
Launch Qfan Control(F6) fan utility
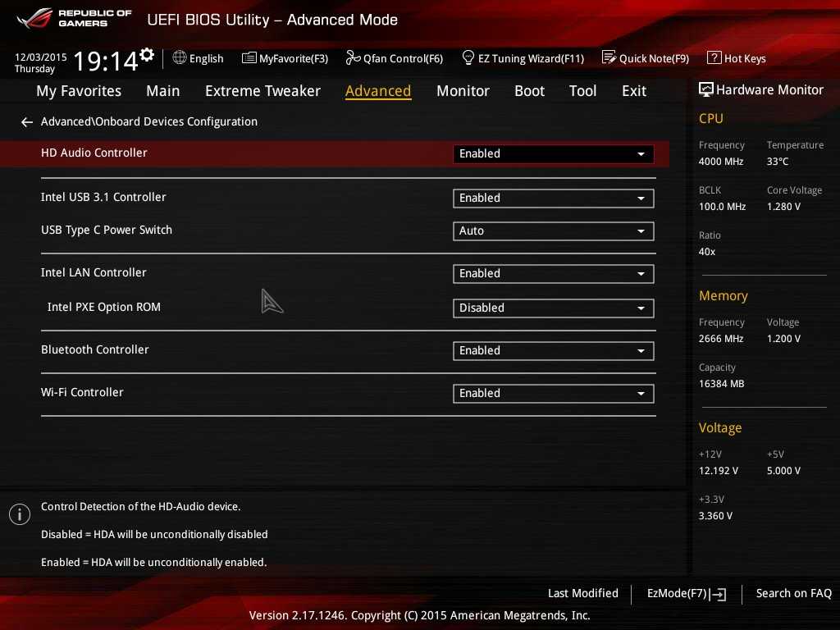pos(394,58)
